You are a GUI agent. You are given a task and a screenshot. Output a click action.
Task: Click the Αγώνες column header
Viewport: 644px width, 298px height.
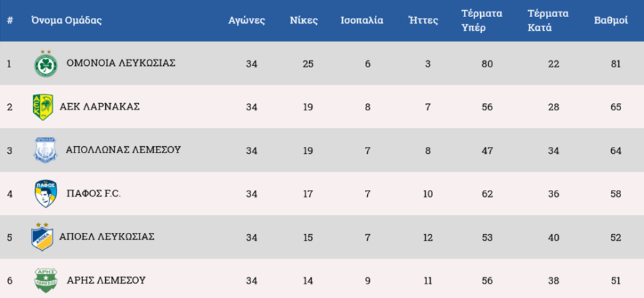pos(246,21)
